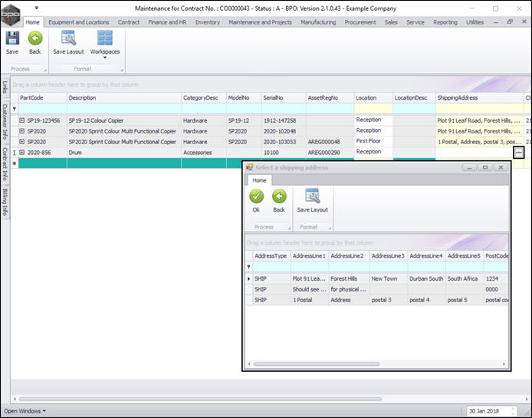Click the 'First Floor' location cell
This screenshot has height=418, width=532.
pyautogui.click(x=373, y=141)
